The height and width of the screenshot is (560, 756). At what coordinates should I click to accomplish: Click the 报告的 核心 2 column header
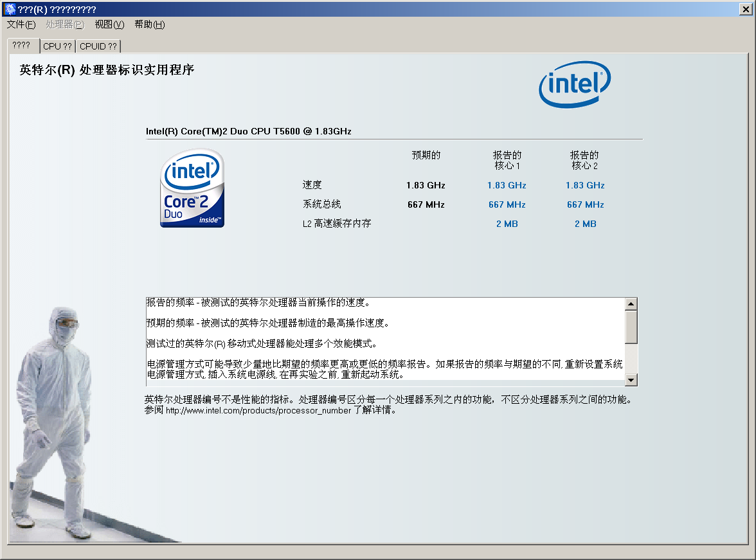click(x=584, y=160)
